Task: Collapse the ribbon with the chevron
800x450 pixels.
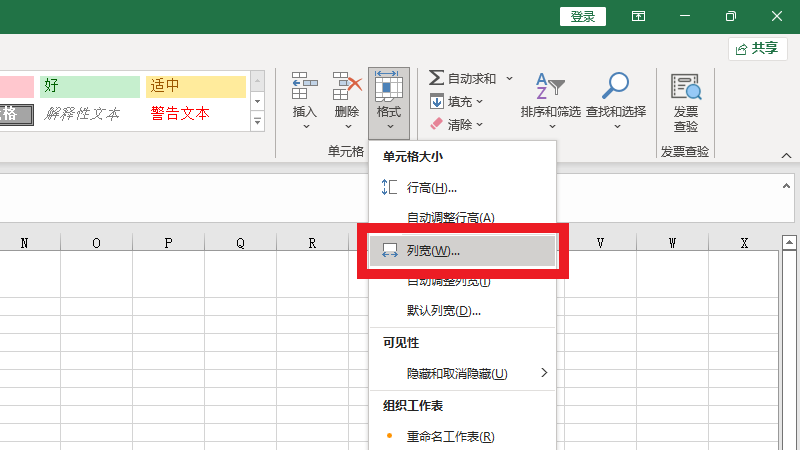Action: 786,156
